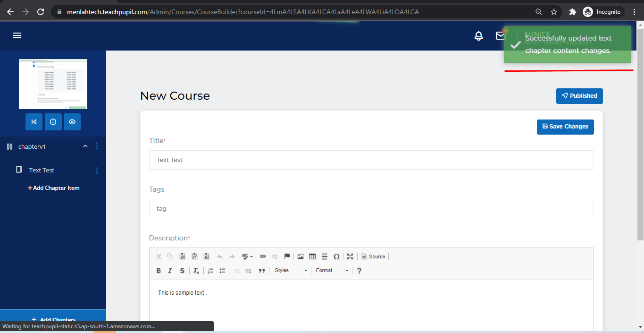Collapse the chapterv1 chapter
This screenshot has width=644, height=333.
85,146
